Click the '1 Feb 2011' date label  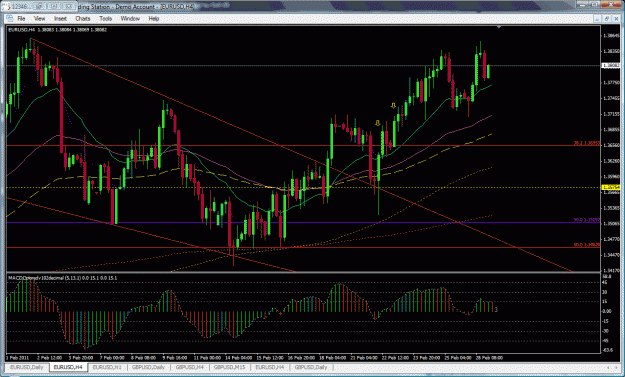pyautogui.click(x=18, y=357)
